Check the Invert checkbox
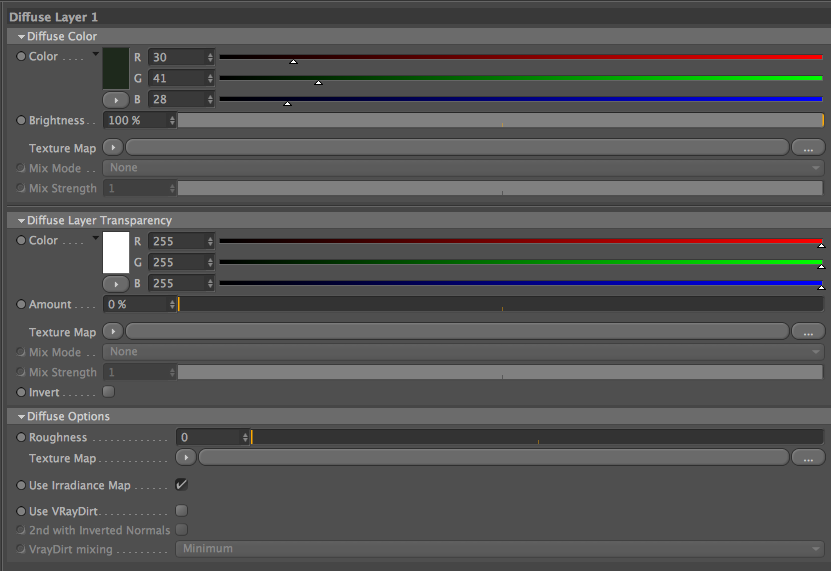 [x=109, y=392]
